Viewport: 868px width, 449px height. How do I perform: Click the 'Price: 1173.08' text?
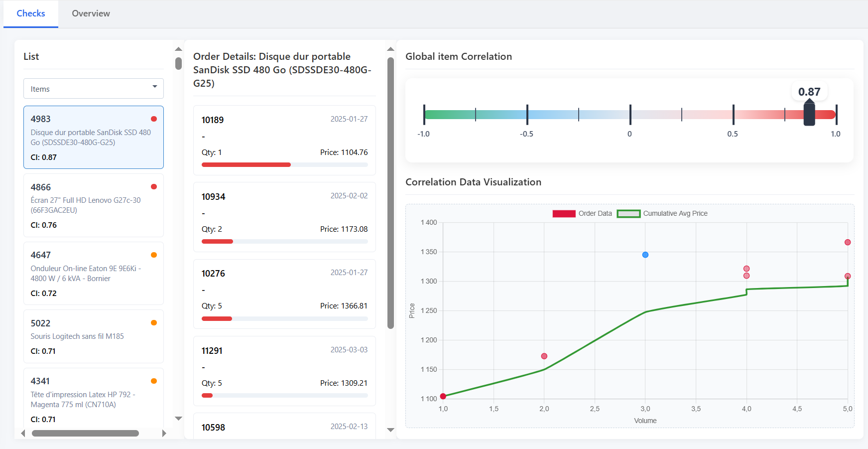[x=344, y=229]
